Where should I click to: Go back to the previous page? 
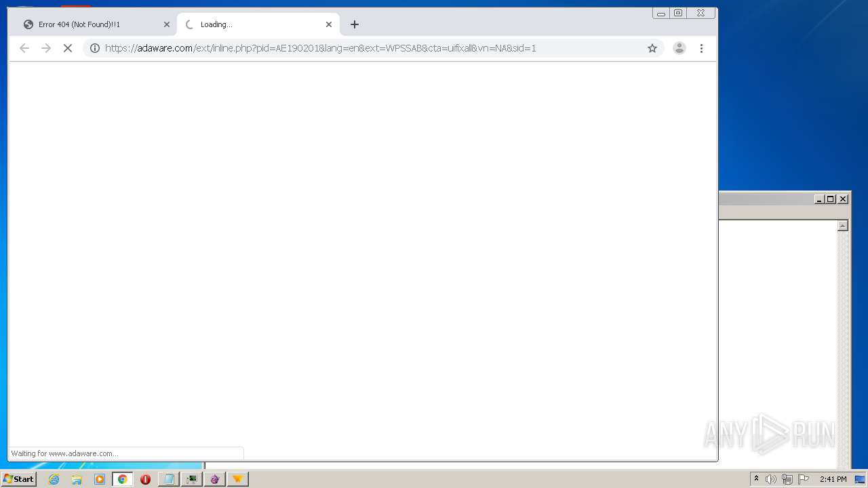pyautogui.click(x=24, y=48)
